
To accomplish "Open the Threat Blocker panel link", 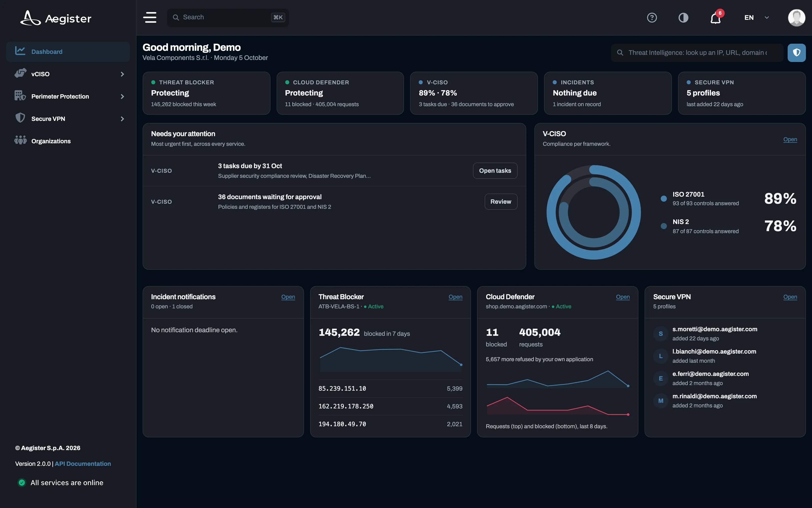I will (455, 297).
